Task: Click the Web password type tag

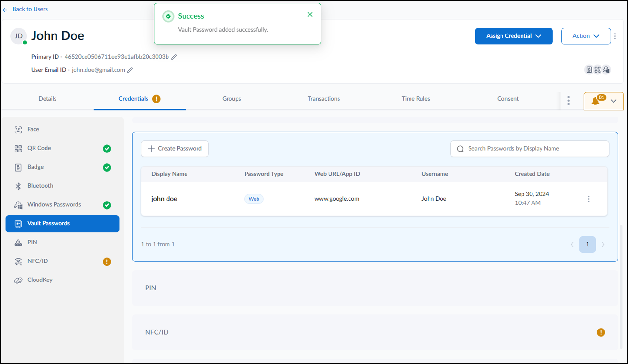Action: click(x=254, y=199)
